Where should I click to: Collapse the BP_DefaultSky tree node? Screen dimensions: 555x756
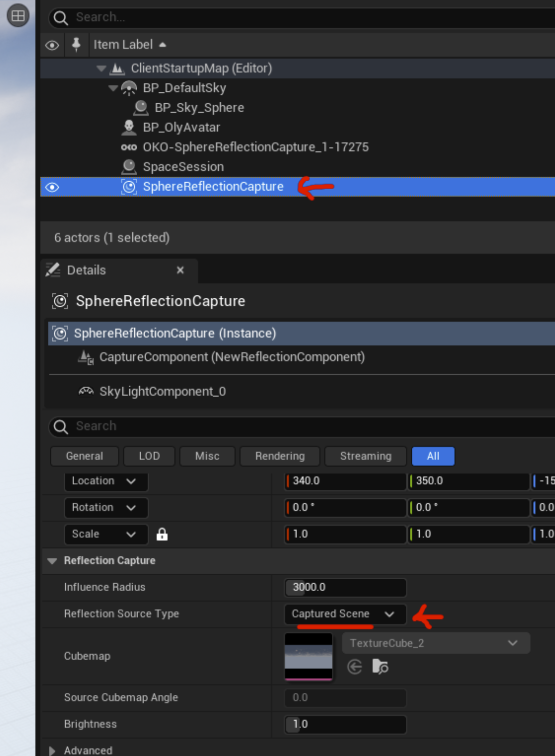(x=113, y=88)
